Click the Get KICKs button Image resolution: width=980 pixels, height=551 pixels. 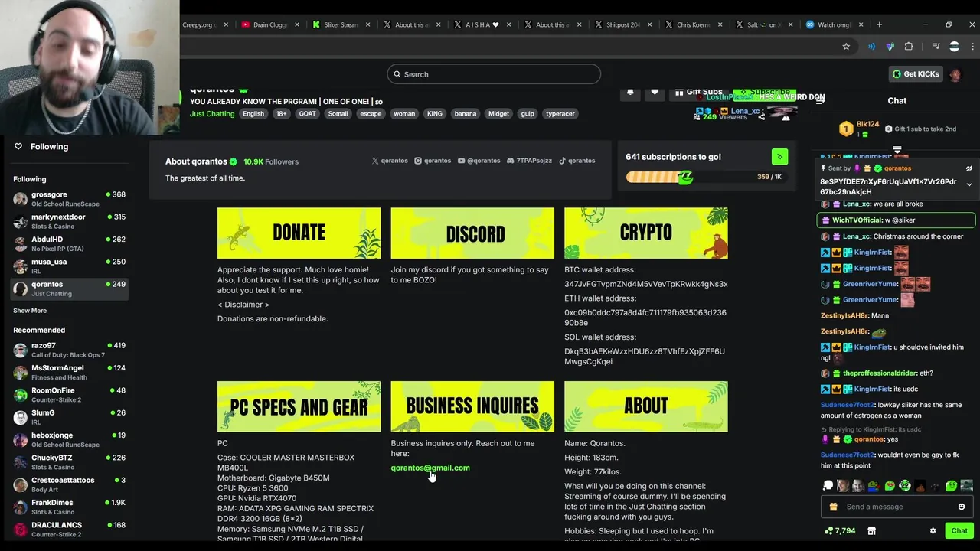point(916,74)
